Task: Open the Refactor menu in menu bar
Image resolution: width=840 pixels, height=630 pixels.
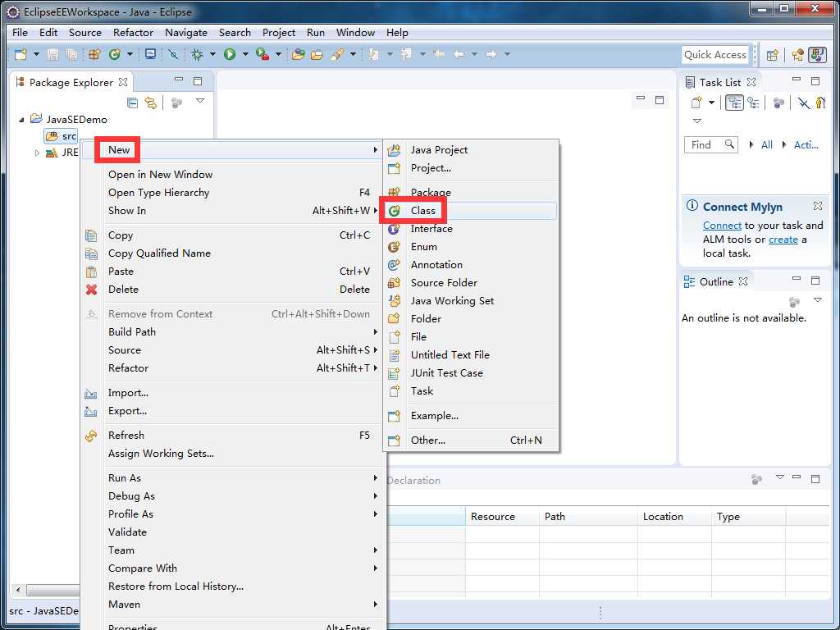Action: (133, 33)
